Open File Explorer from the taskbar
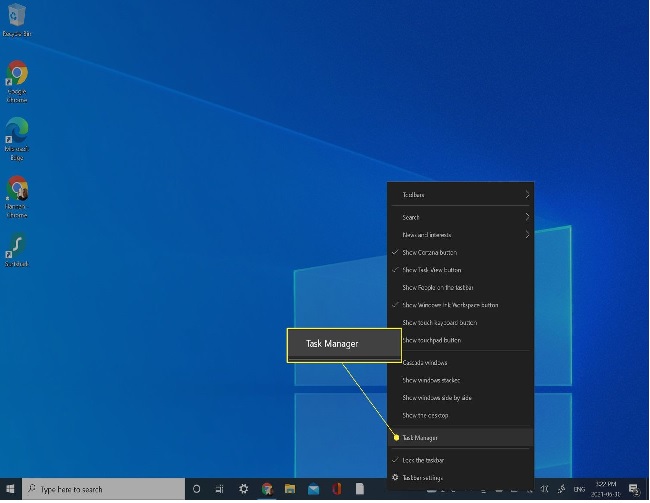The width and height of the screenshot is (650, 503). tap(290, 489)
